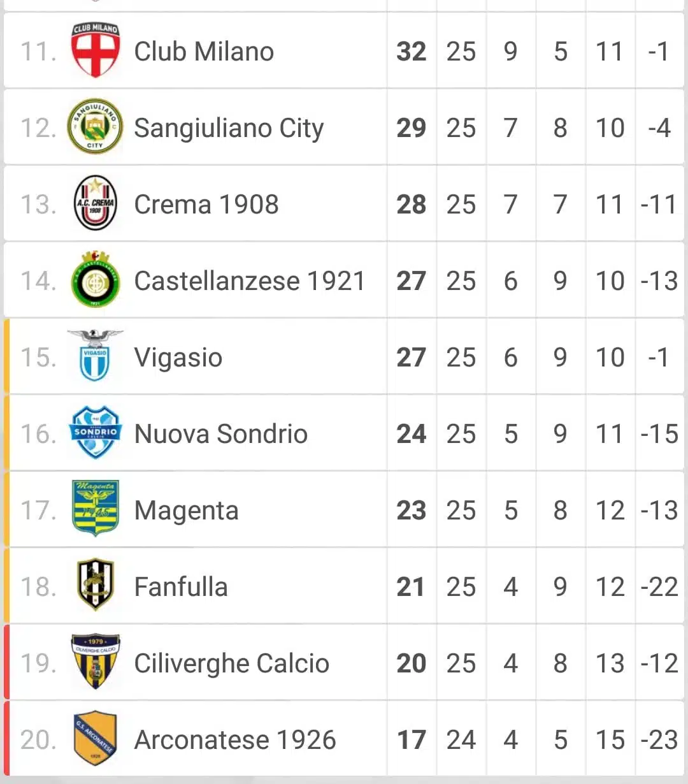Image resolution: width=688 pixels, height=784 pixels.
Task: Click the Vigasio eagle logo
Action: [95, 356]
